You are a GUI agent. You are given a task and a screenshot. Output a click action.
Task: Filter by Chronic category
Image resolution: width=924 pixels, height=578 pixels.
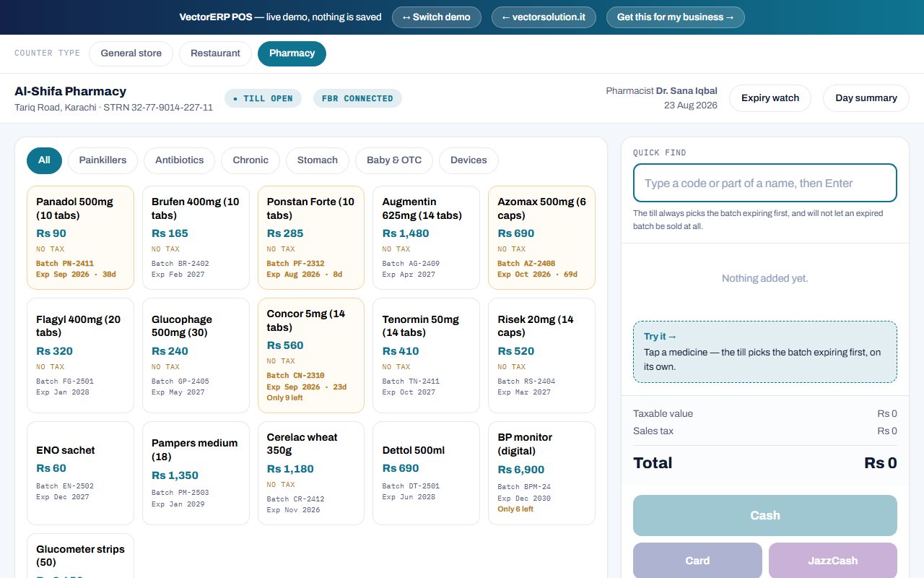tap(250, 160)
